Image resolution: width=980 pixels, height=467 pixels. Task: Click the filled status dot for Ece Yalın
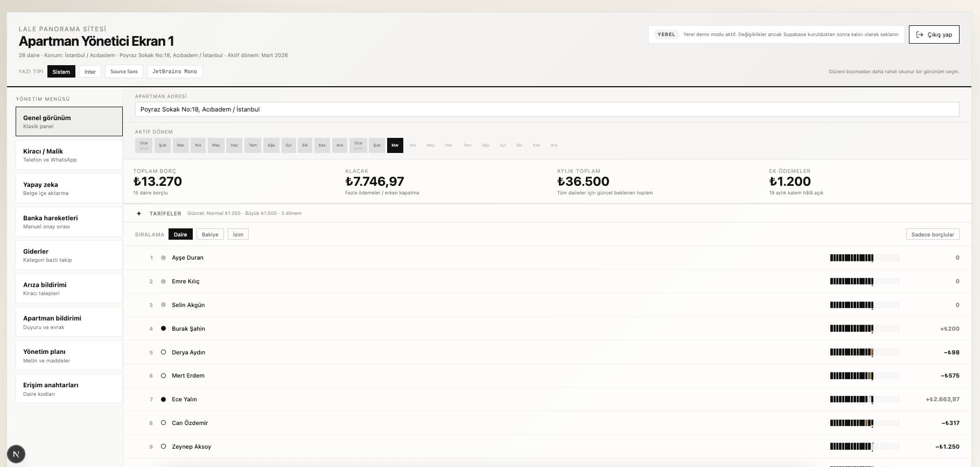[163, 399]
